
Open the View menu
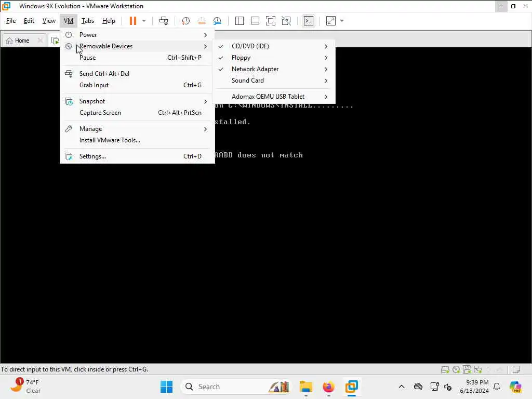pos(49,21)
